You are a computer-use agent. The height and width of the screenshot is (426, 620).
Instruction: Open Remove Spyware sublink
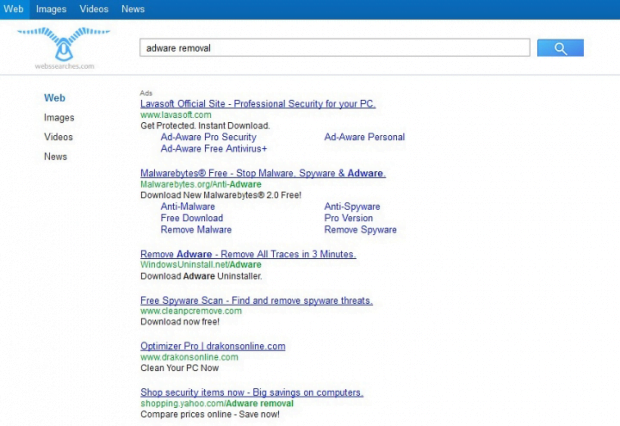pos(360,229)
